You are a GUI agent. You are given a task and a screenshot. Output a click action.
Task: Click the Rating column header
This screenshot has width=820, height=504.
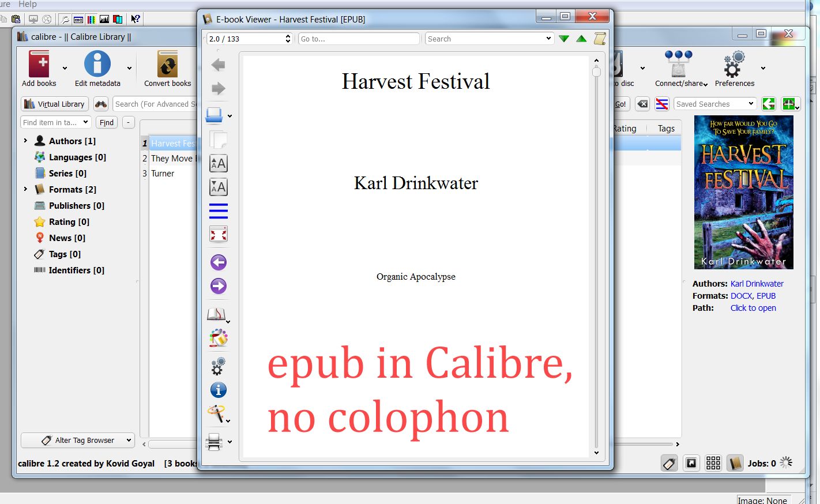tap(625, 129)
